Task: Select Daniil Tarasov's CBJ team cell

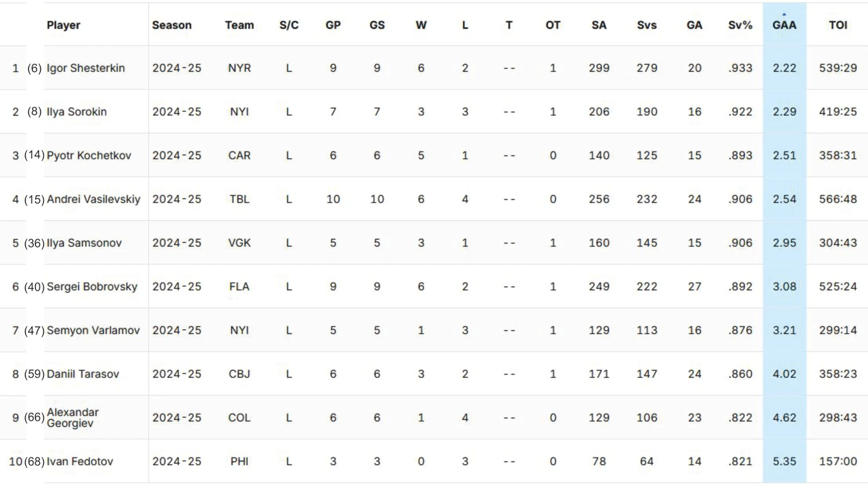Action: [x=240, y=374]
